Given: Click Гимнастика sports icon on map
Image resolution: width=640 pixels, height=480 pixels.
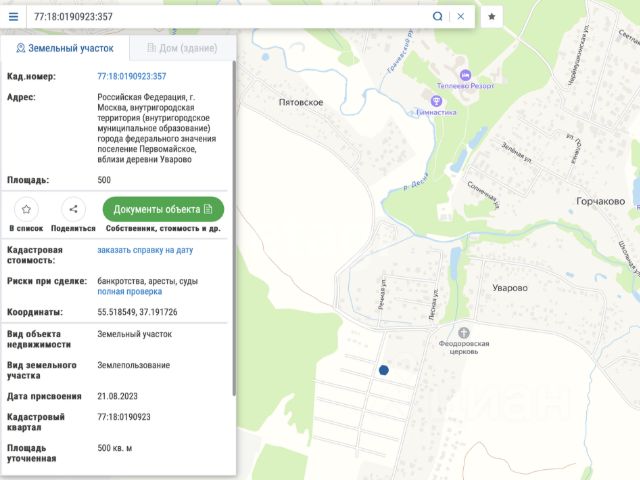Looking at the screenshot, I should coord(436,100).
